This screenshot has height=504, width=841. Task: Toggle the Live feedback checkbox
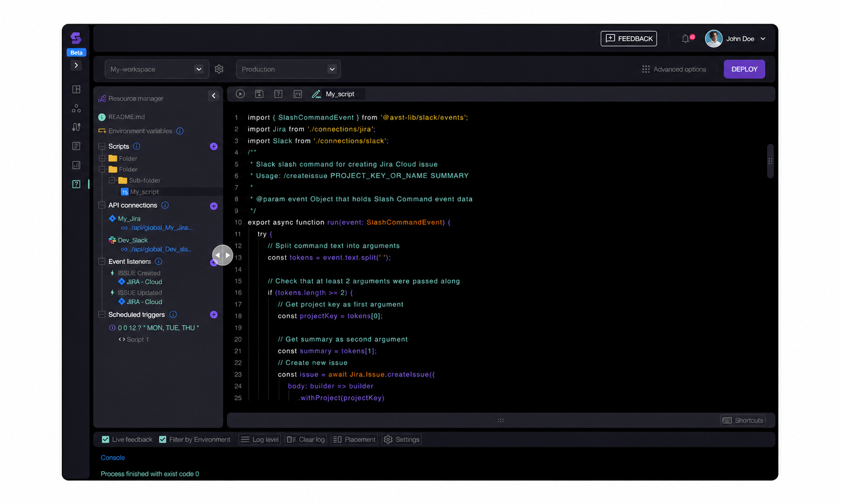click(106, 440)
